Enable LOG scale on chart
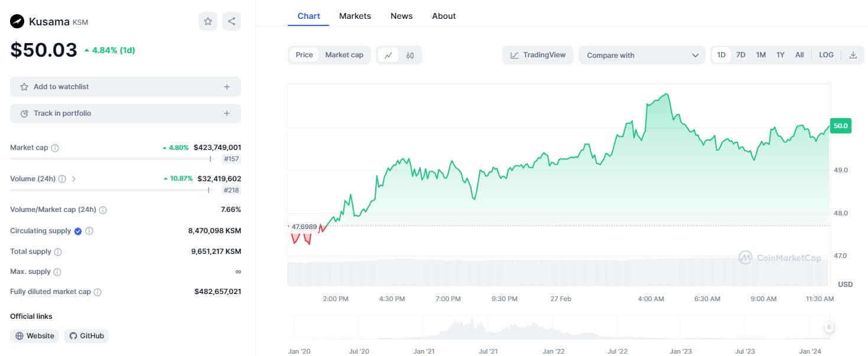 coord(826,55)
